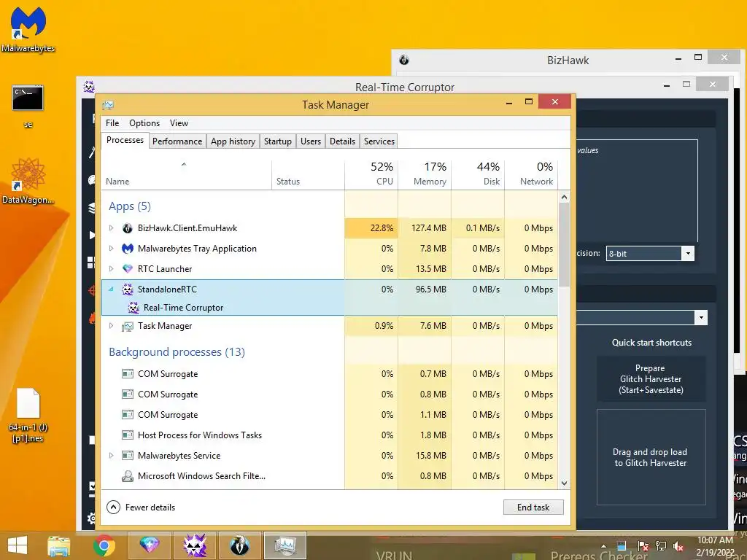Viewport: 747px width, 560px height.
Task: Sort processes by the Network column
Action: point(531,174)
